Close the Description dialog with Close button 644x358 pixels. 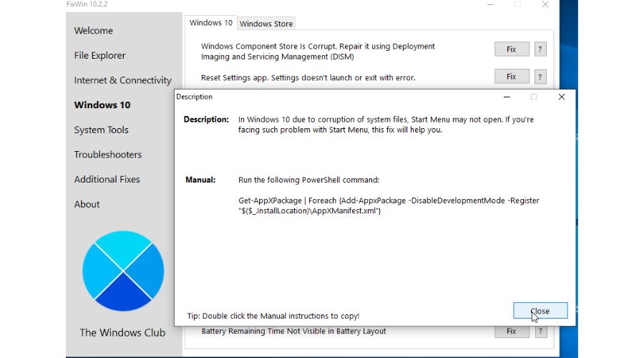(x=540, y=311)
